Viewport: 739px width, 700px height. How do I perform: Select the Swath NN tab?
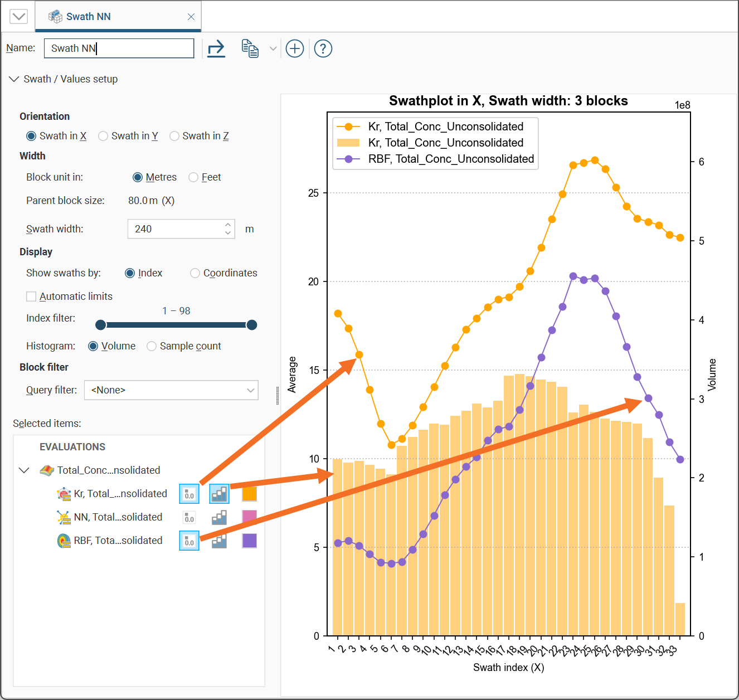[x=88, y=17]
